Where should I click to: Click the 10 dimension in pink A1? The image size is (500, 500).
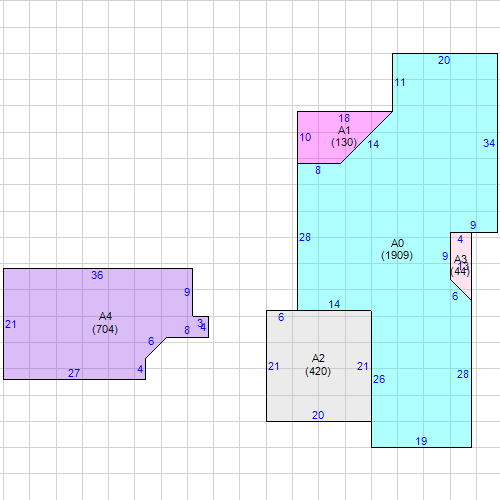305,137
